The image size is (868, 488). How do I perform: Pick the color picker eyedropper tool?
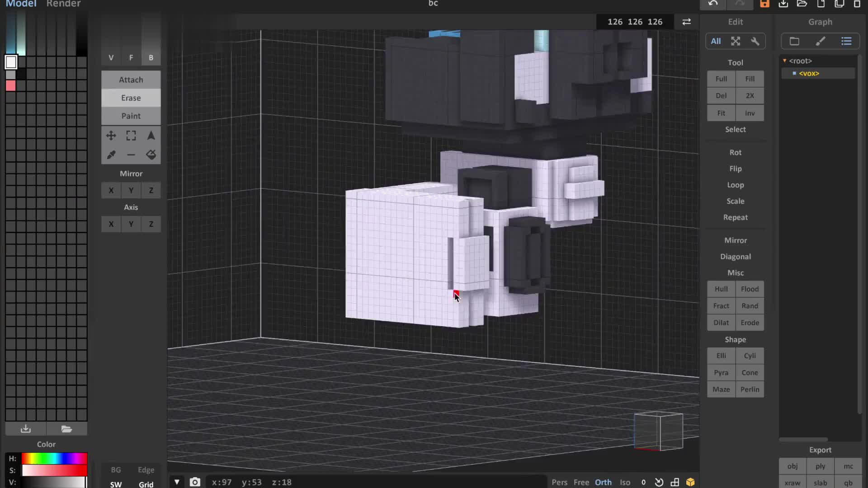click(111, 155)
